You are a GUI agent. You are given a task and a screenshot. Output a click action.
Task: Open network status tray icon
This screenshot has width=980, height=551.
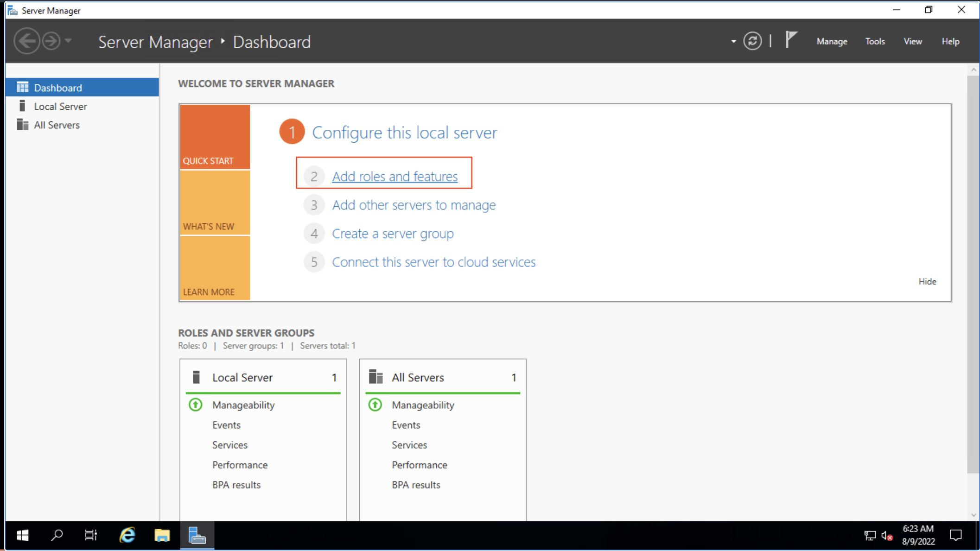pos(870,536)
